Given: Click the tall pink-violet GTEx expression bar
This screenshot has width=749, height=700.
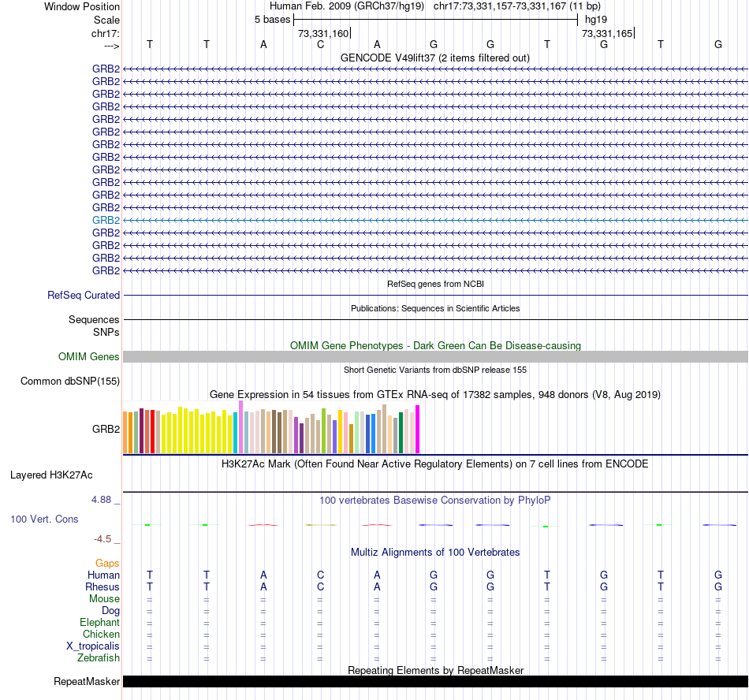Looking at the screenshot, I should click(x=240, y=427).
